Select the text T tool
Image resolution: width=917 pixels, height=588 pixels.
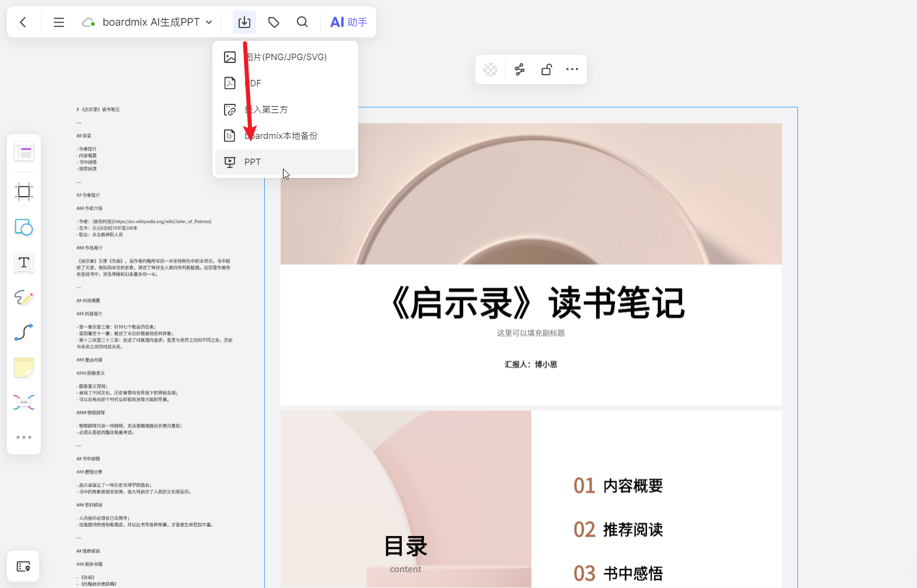[x=24, y=262]
